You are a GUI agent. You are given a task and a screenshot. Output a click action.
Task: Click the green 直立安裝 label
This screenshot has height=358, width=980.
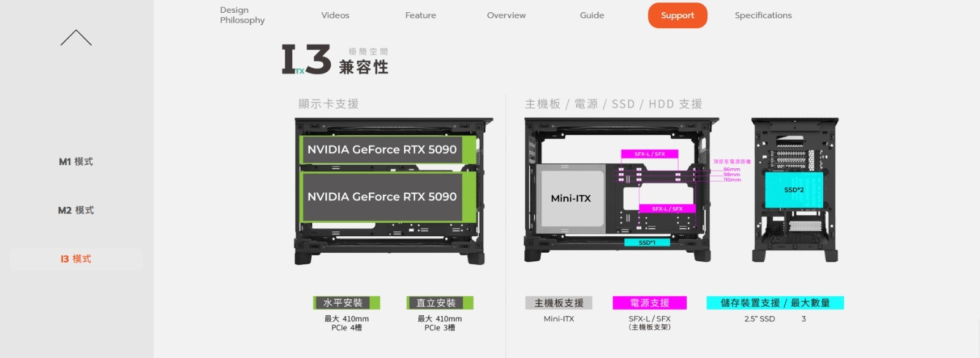[440, 303]
